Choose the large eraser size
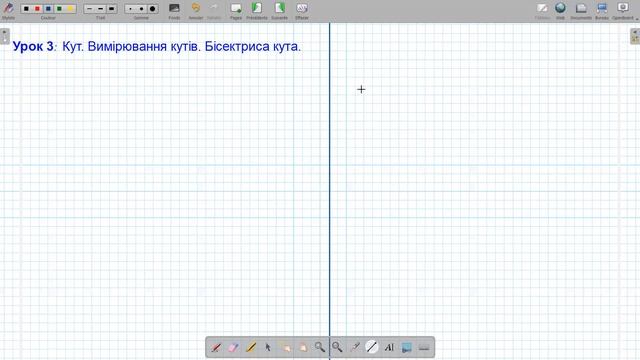The image size is (640, 360). click(x=152, y=9)
